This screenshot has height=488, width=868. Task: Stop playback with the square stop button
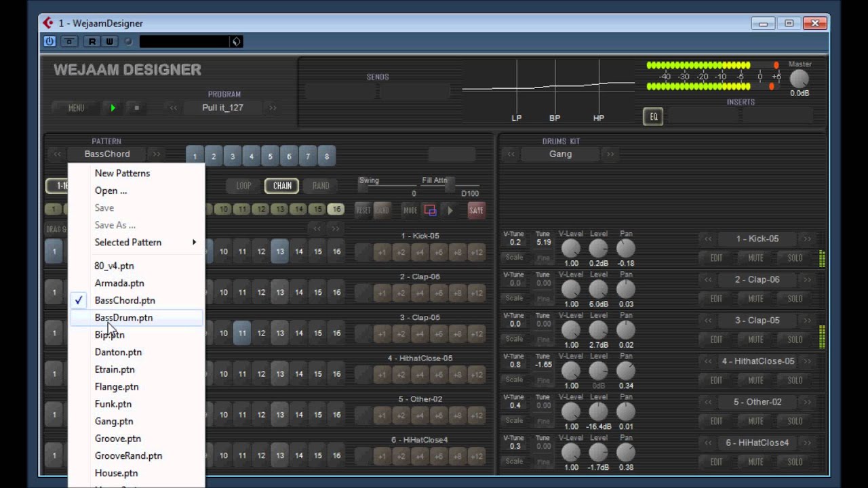[136, 108]
